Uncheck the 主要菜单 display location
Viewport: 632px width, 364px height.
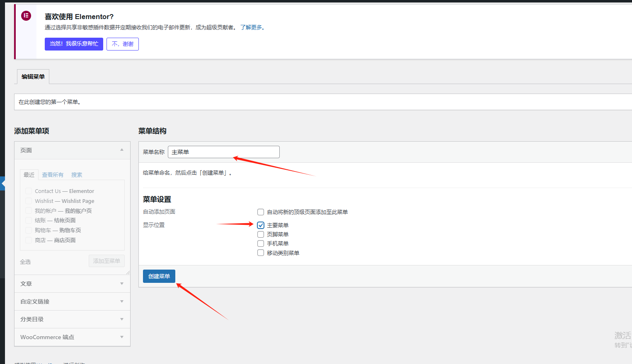[261, 225]
